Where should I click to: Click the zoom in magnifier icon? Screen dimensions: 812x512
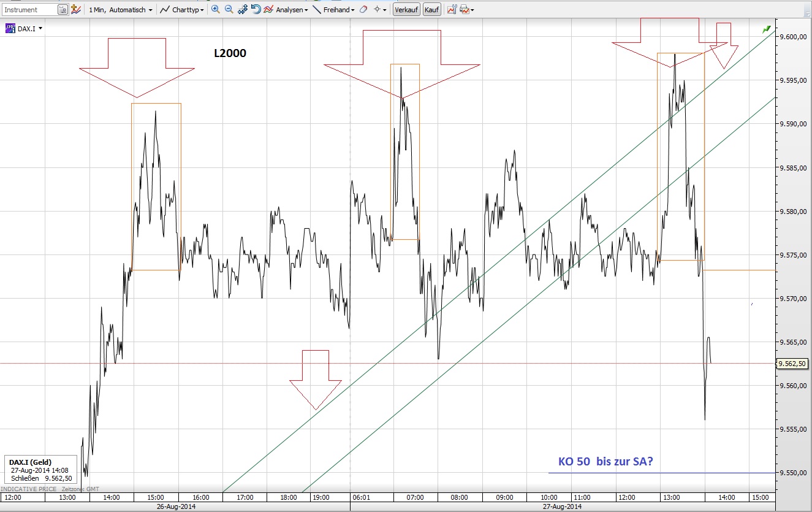[x=215, y=9]
